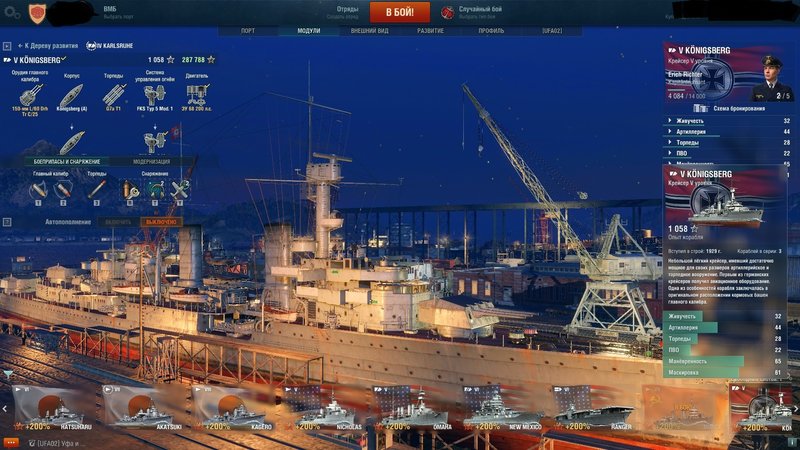The image size is (800, 450).
Task: Click the Артиллерия green stat bar in tooltip
Action: [x=690, y=328]
